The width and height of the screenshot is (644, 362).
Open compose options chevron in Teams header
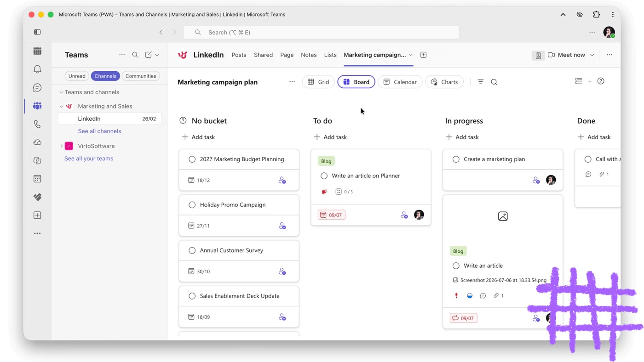pyautogui.click(x=157, y=55)
